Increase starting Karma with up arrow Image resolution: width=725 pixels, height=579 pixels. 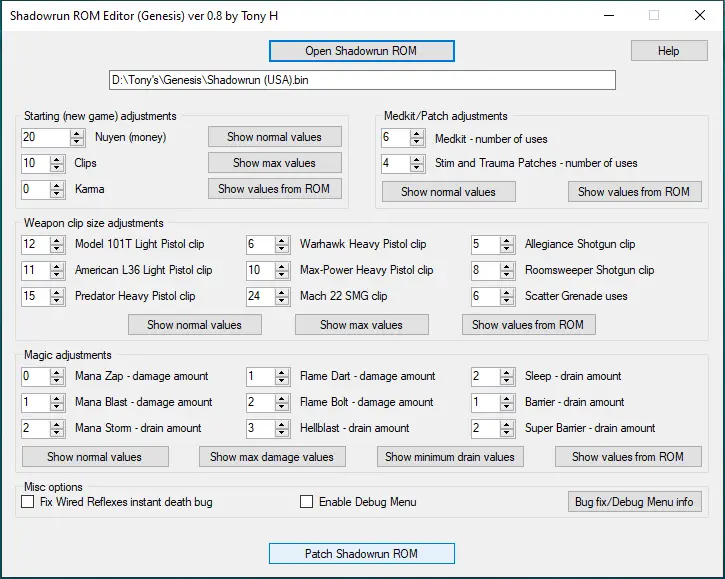[x=57, y=185]
